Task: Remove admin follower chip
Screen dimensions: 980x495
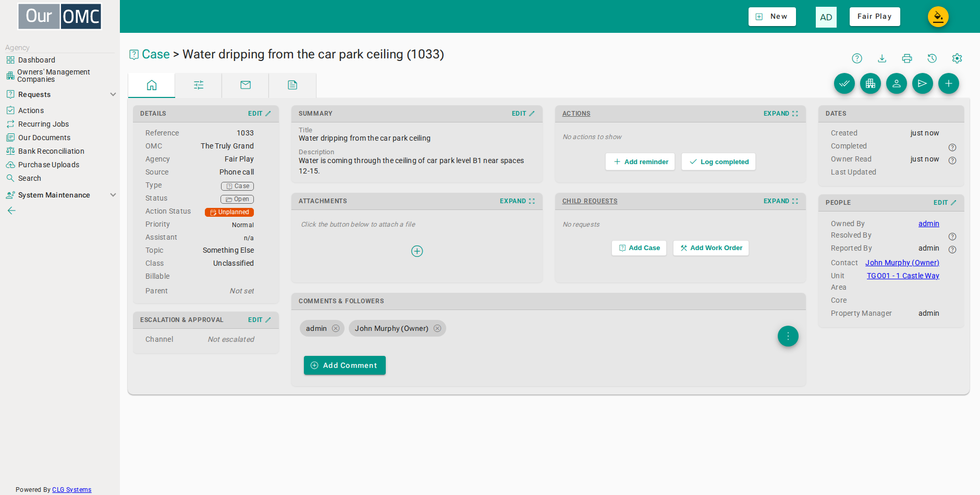Action: pos(336,328)
